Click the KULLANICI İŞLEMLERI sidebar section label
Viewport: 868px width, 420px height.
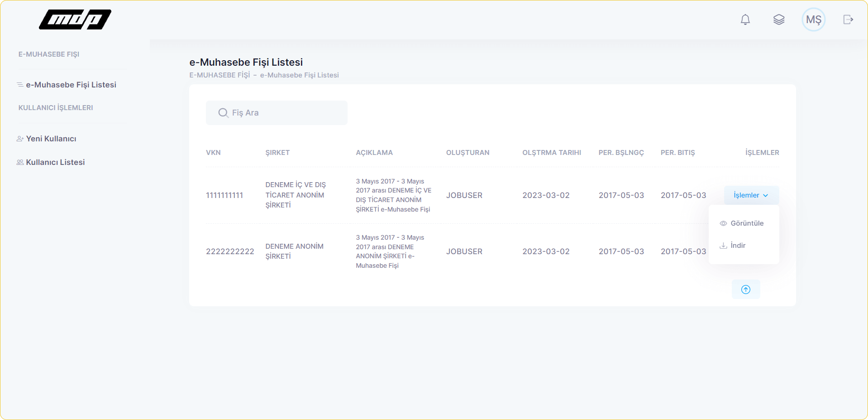[x=56, y=108]
